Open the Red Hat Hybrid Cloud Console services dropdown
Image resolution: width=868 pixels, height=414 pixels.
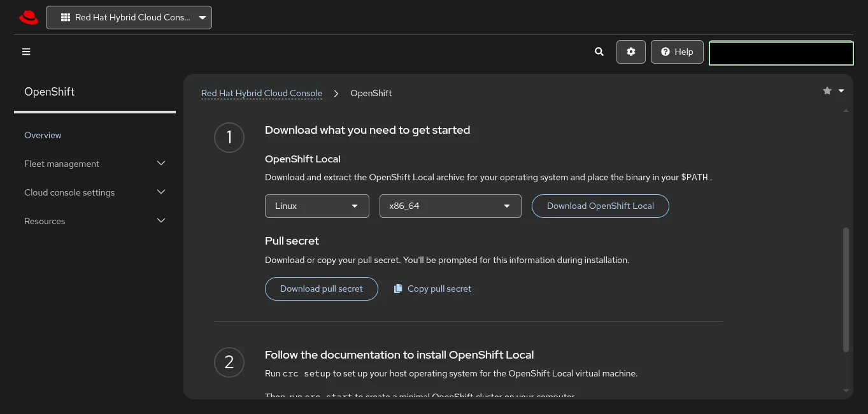[x=129, y=17]
